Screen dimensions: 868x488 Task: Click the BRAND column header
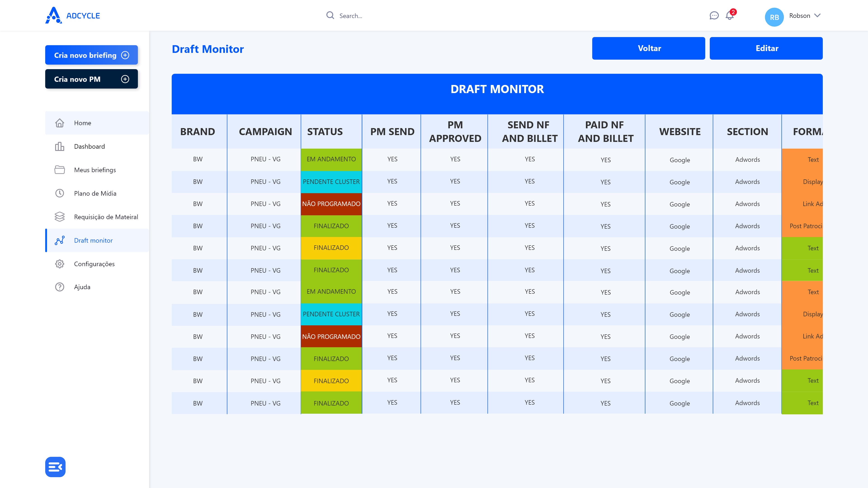point(198,131)
